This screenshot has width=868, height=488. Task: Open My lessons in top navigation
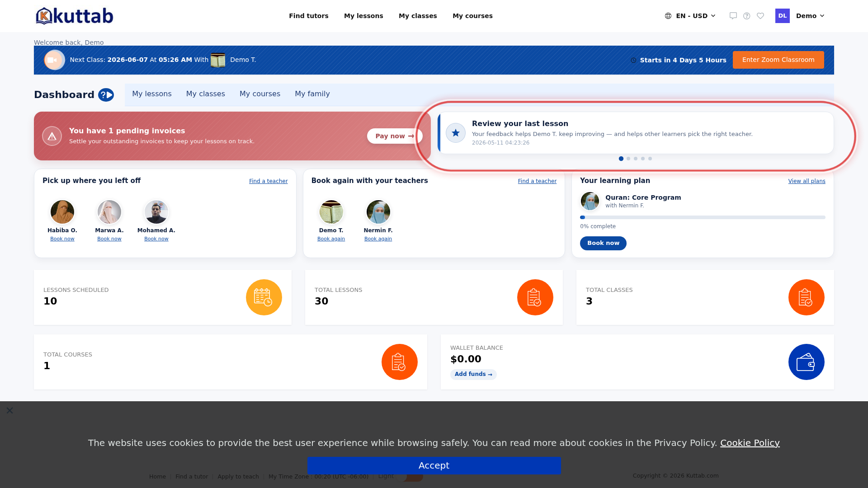pyautogui.click(x=363, y=16)
